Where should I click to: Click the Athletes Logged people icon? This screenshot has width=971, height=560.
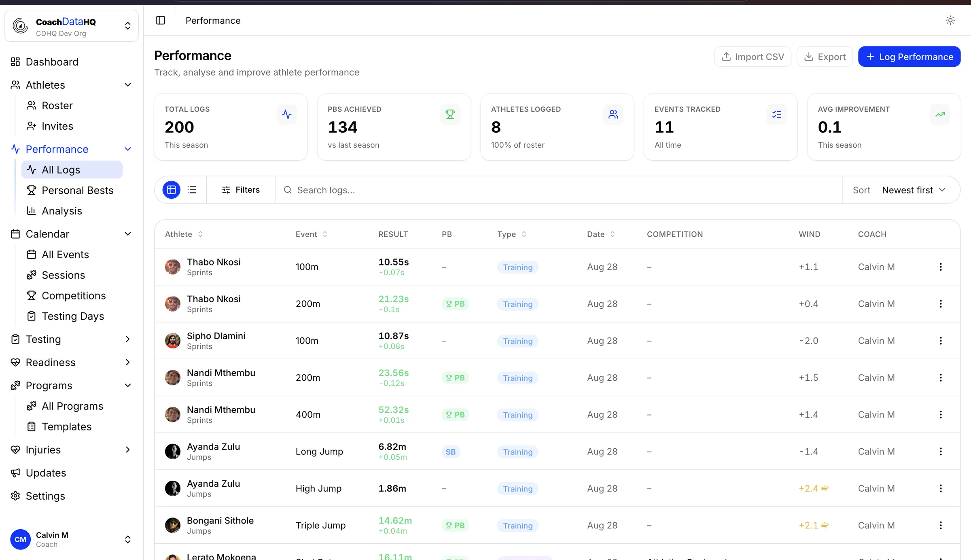coord(613,115)
